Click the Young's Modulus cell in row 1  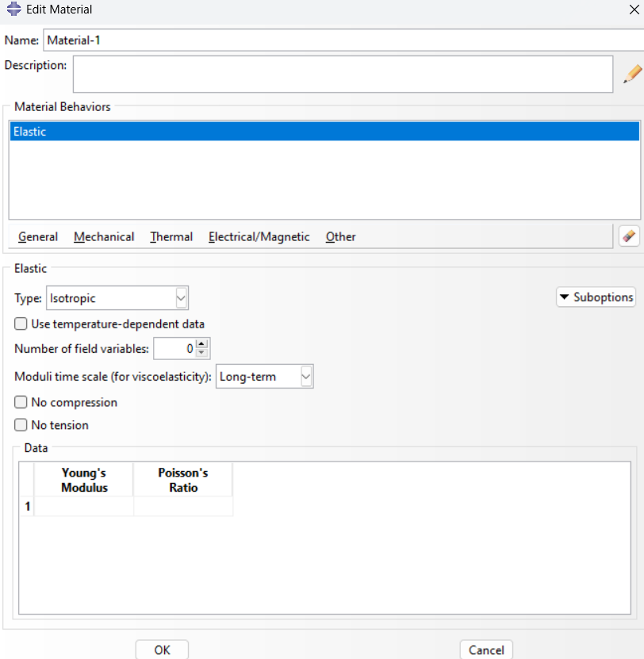click(x=83, y=506)
